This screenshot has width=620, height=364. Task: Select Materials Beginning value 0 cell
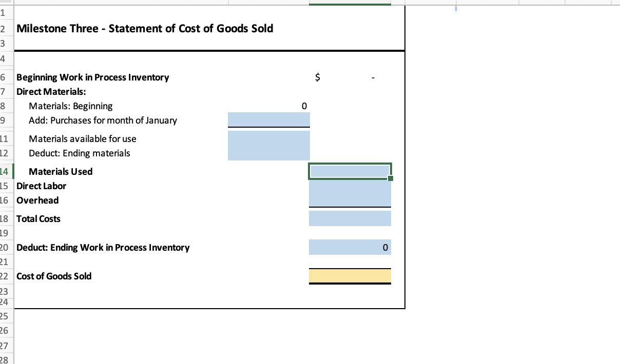click(269, 106)
